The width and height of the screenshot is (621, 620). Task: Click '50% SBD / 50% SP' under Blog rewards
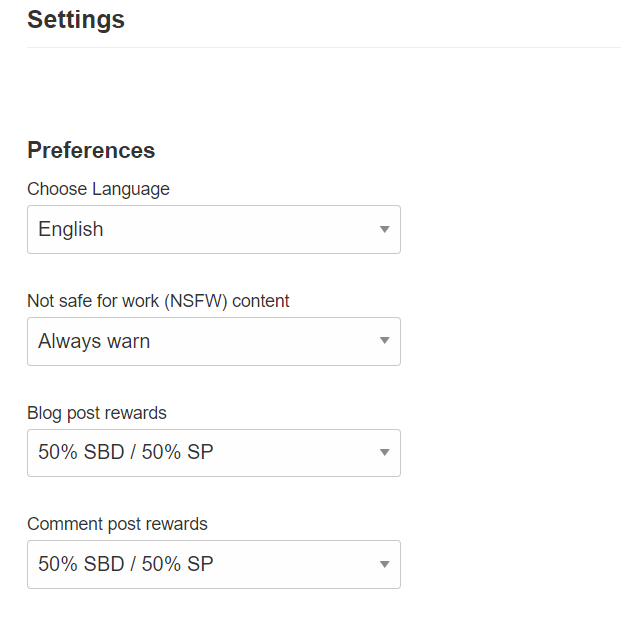coord(126,453)
